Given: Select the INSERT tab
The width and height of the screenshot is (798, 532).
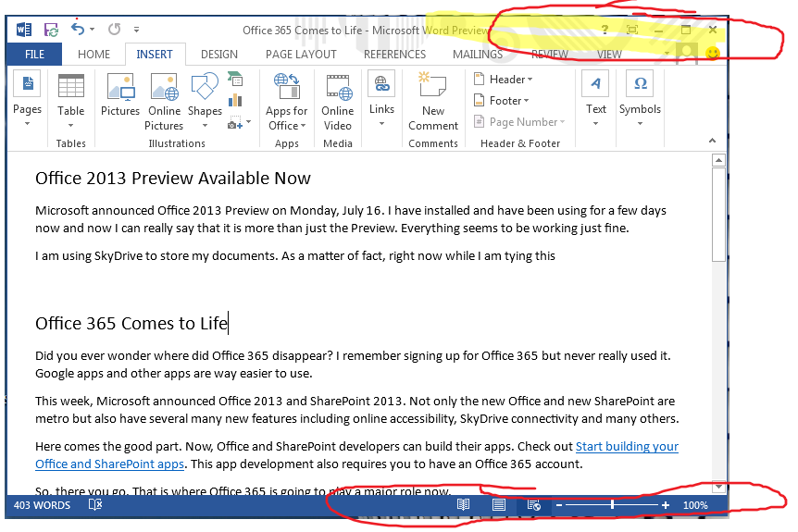Looking at the screenshot, I should tap(155, 55).
